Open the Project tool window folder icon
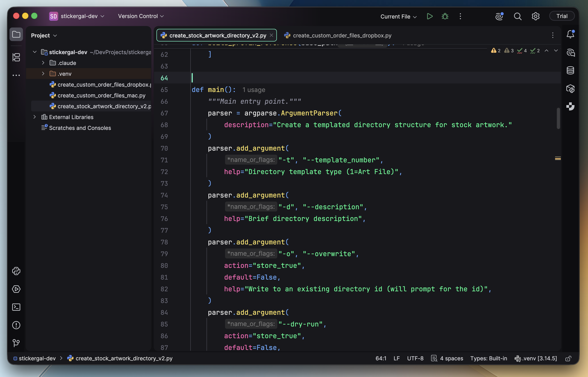This screenshot has height=377, width=588. (x=16, y=34)
